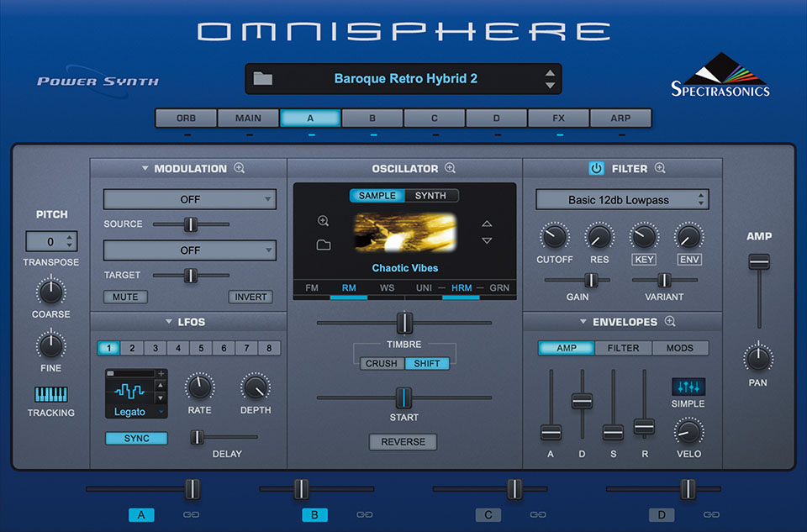Open the FM oscillator section
Image resolution: width=807 pixels, height=532 pixels.
tap(311, 287)
